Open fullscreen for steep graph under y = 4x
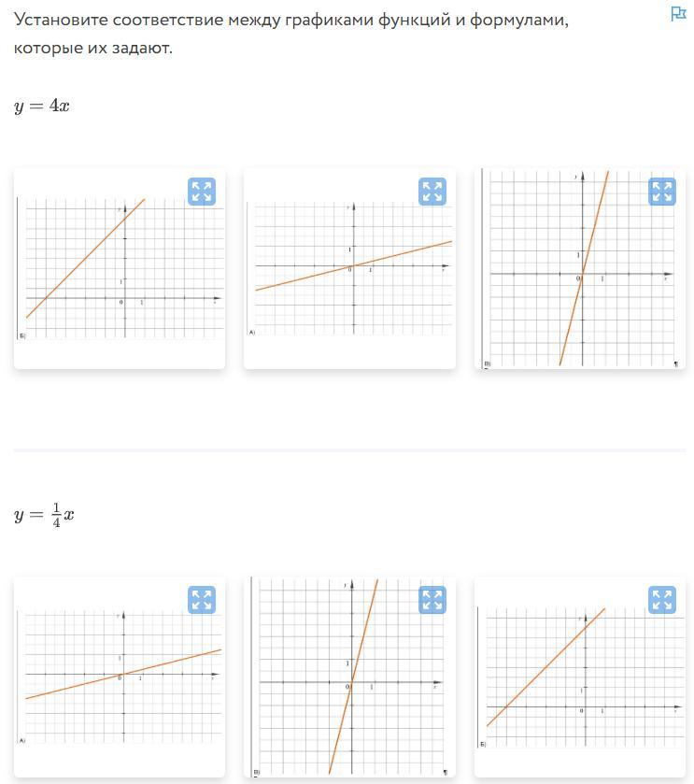Viewport: 694px width, 784px height. [662, 192]
